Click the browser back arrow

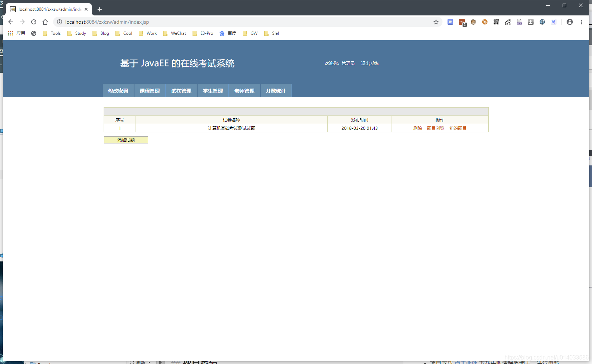point(11,22)
